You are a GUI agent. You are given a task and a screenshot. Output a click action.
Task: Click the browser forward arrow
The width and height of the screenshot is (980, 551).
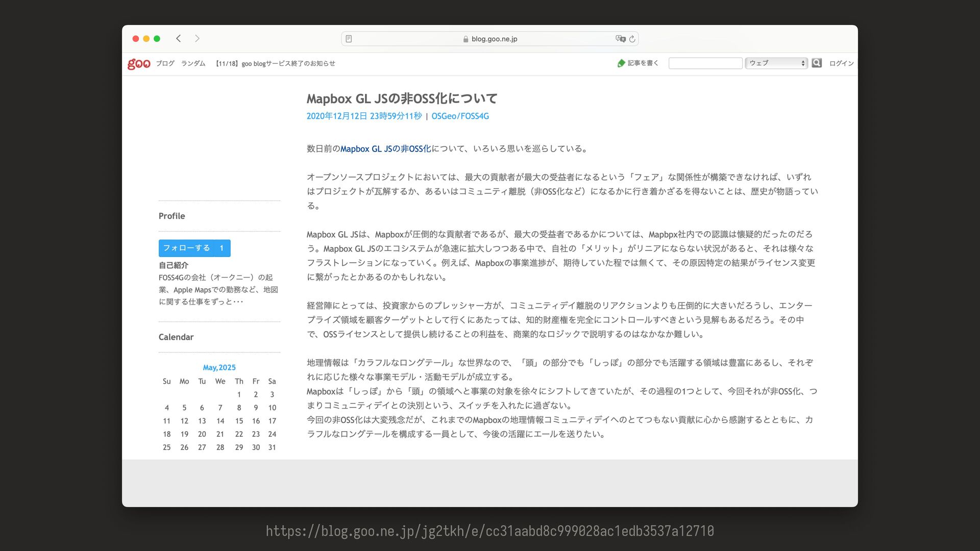pos(197,39)
